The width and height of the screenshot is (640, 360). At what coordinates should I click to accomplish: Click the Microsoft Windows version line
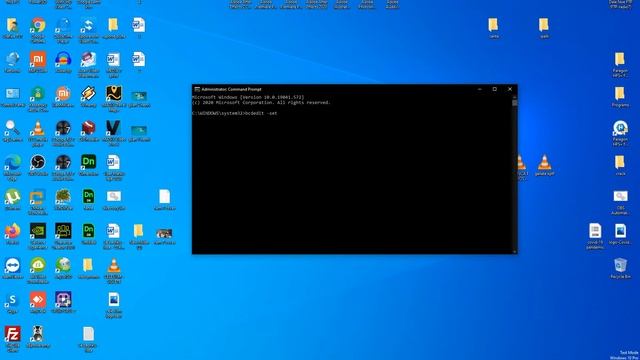pyautogui.click(x=248, y=98)
